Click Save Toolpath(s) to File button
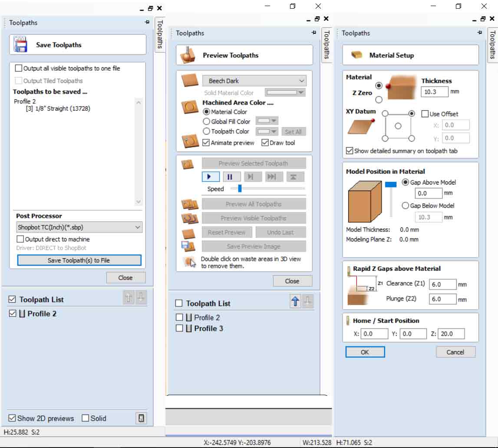Screen dimensions: 498x448 79,260
